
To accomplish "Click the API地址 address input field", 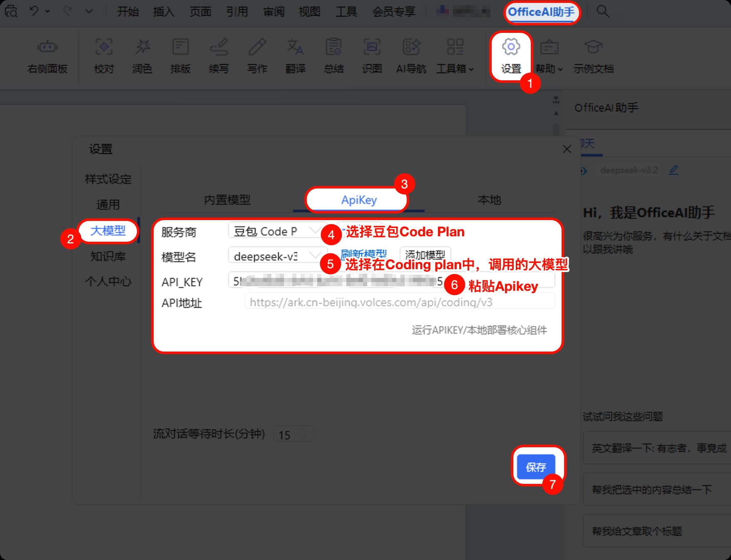I will pyautogui.click(x=400, y=302).
